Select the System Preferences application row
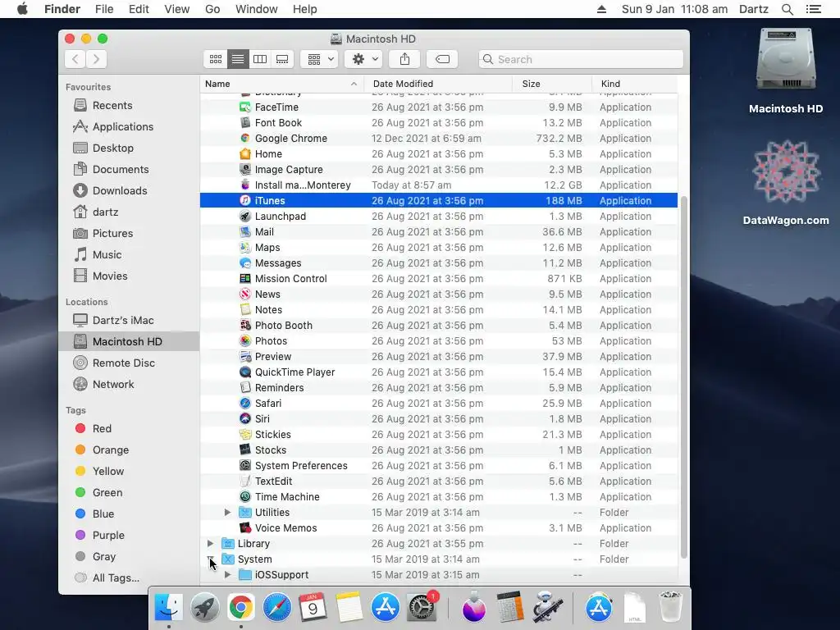This screenshot has height=630, width=840. click(439, 466)
